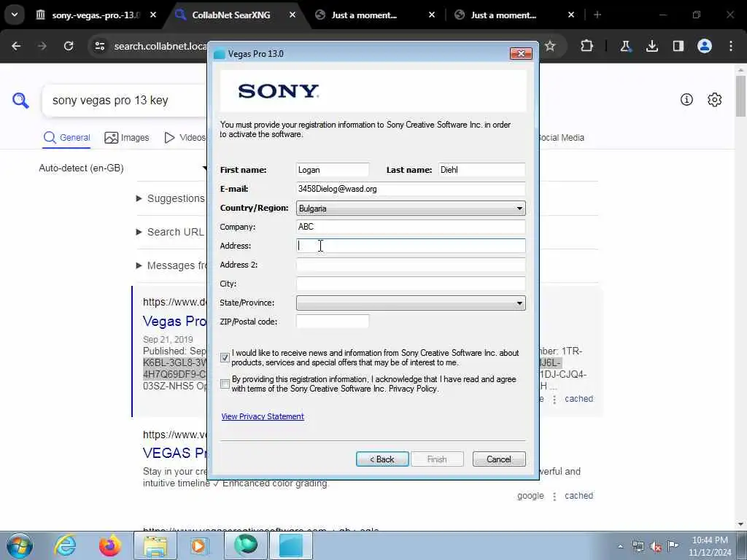Open the State/Province dropdown
The height and width of the screenshot is (560, 747).
coord(411,303)
